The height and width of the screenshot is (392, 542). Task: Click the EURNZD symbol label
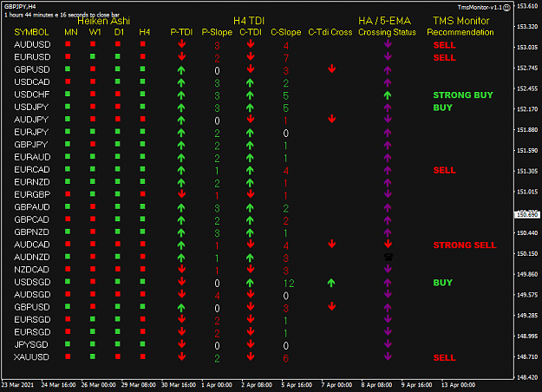(x=32, y=182)
